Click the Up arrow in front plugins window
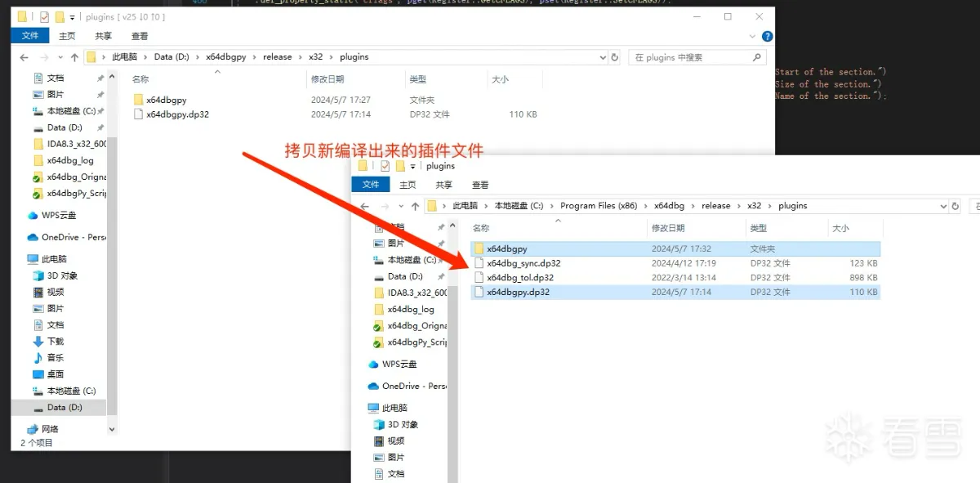980x483 pixels. coord(415,206)
